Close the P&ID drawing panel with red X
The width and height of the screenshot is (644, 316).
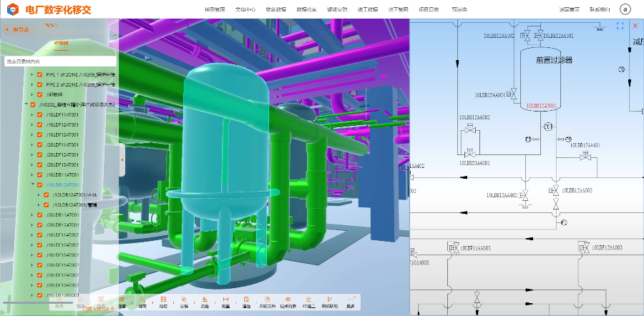pos(635,26)
